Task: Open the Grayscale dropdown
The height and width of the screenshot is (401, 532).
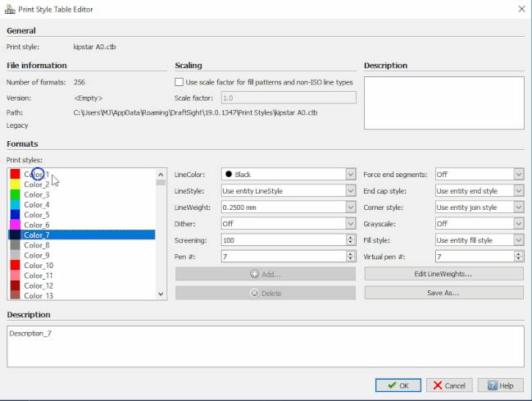Action: tap(518, 223)
